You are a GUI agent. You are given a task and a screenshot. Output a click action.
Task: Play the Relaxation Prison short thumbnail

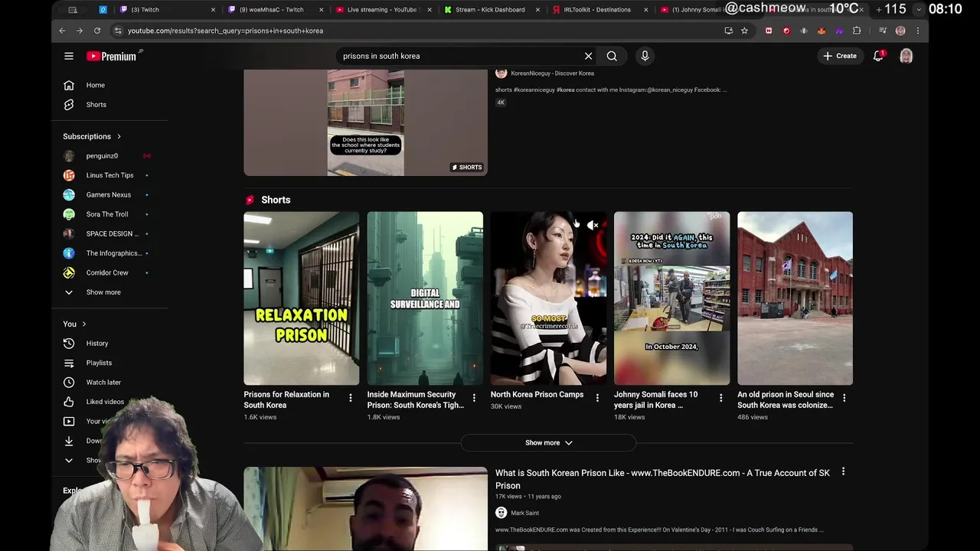(x=301, y=298)
